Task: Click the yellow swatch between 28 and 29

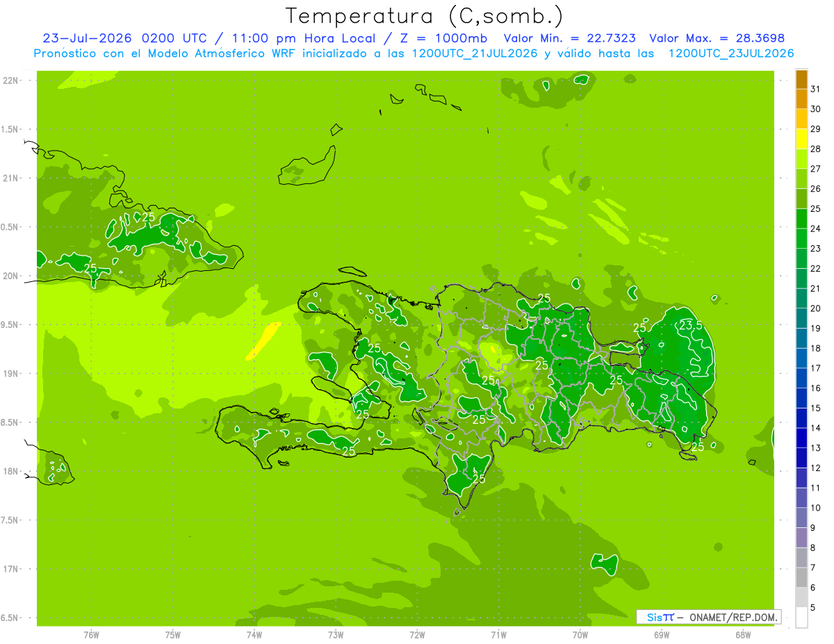Action: tap(801, 139)
